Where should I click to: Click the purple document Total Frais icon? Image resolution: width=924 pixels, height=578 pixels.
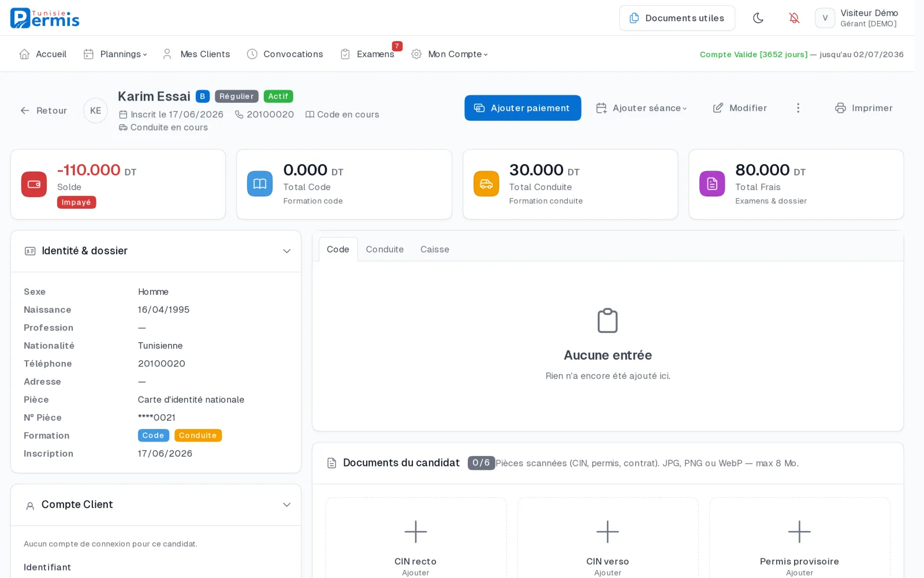click(x=712, y=184)
